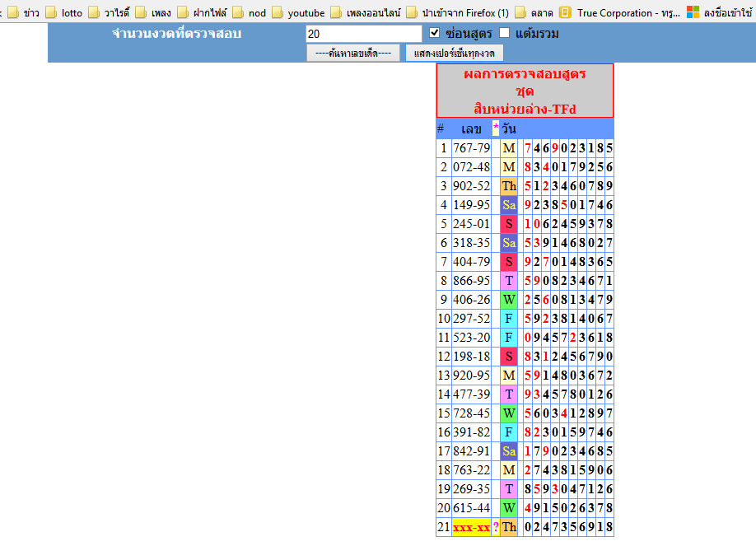
Task: Select the yellow xxx-xx cell in row 21
Action: [472, 527]
